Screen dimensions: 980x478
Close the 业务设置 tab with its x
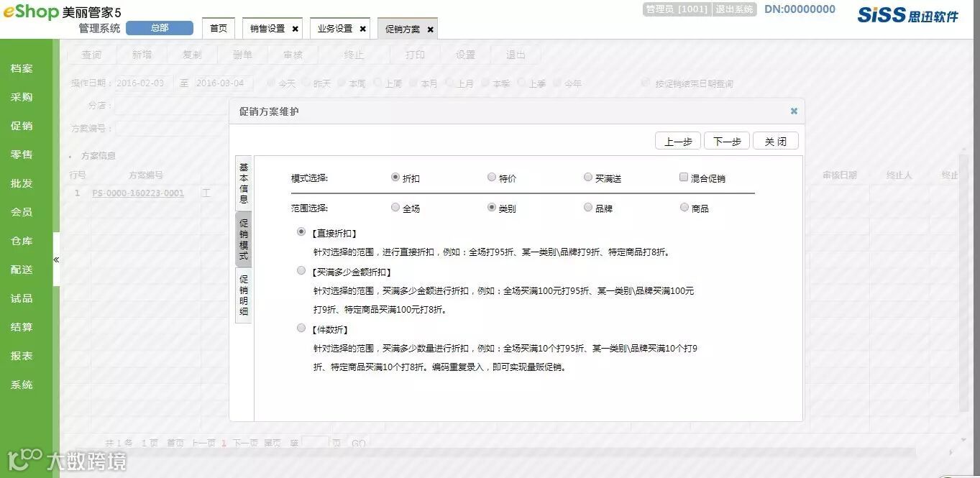[362, 29]
